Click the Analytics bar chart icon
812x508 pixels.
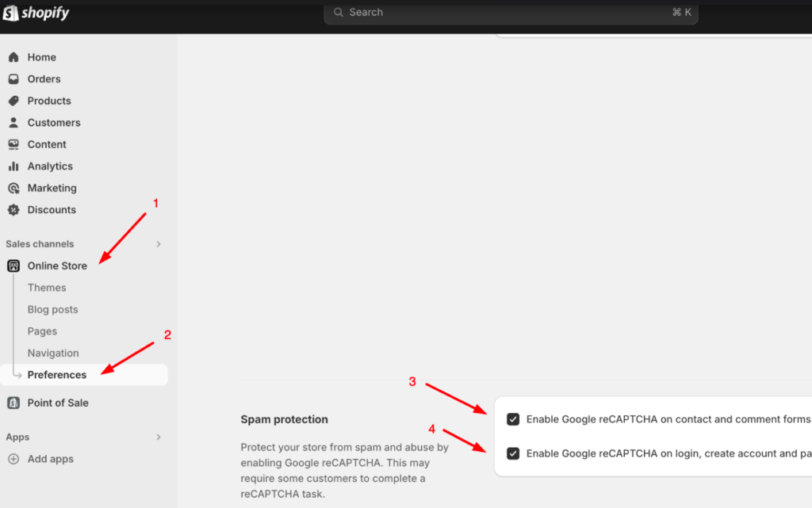tap(13, 166)
